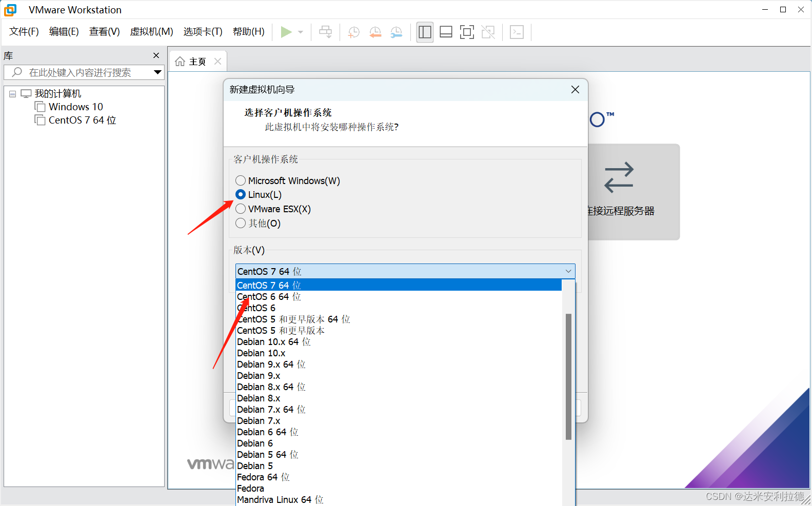Image resolution: width=812 pixels, height=506 pixels.
Task: Open the 编辑(E) menu
Action: coord(64,32)
